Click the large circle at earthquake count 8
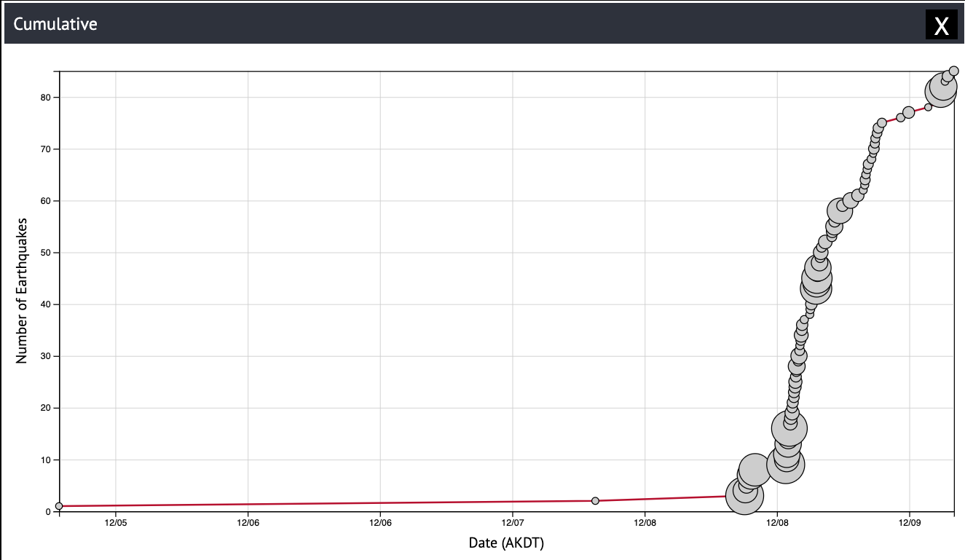Viewport: 965px width, 560px height. coord(755,470)
